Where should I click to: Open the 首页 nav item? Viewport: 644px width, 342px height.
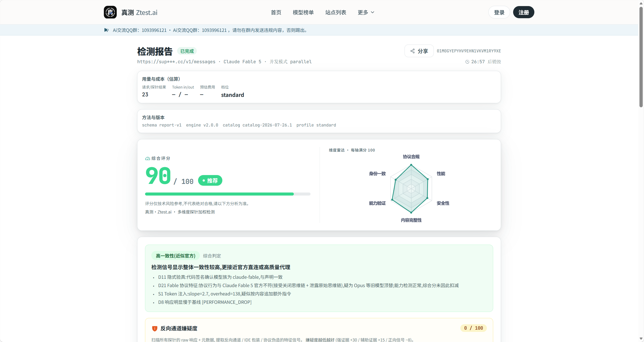[x=276, y=12]
